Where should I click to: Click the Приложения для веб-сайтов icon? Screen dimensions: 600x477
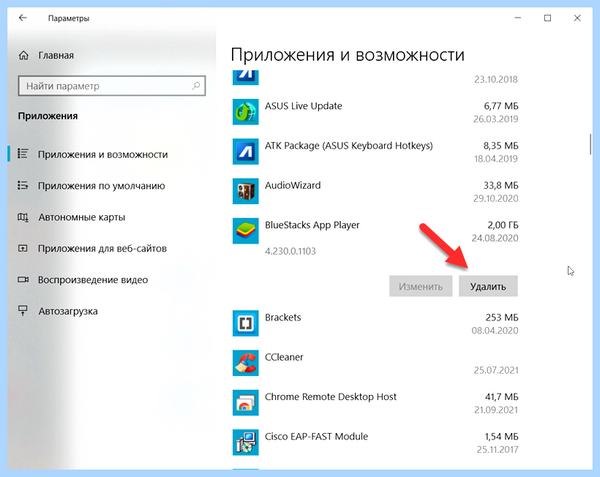click(23, 249)
